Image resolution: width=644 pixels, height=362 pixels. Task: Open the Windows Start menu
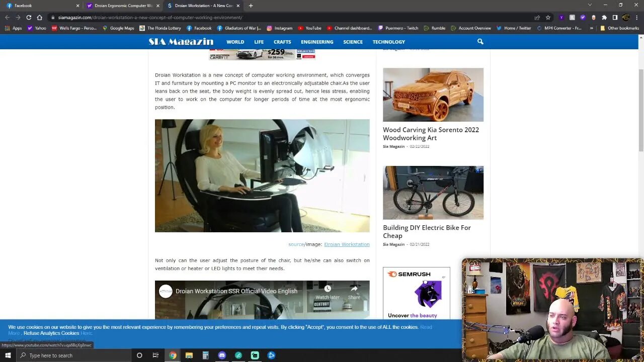[x=8, y=355]
